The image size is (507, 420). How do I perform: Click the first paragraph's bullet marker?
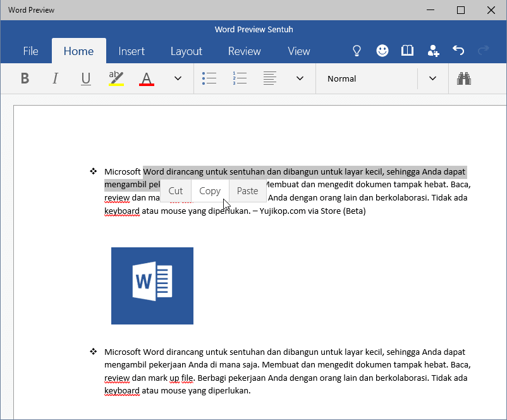tap(93, 171)
